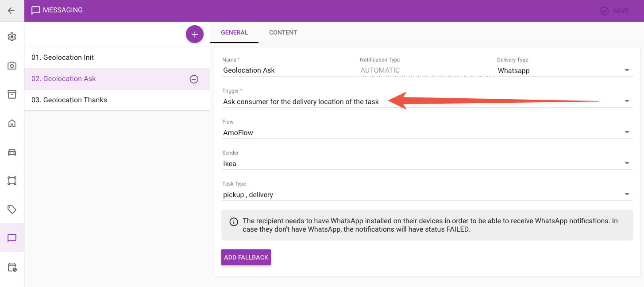Open calendar clock icon in sidebar
Viewport: 644px width, 287px height.
[12, 267]
